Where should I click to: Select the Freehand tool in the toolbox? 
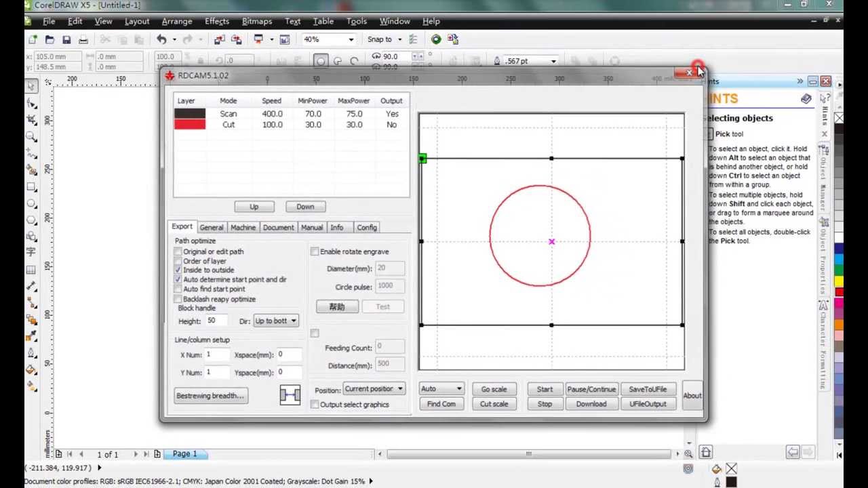[x=32, y=153]
